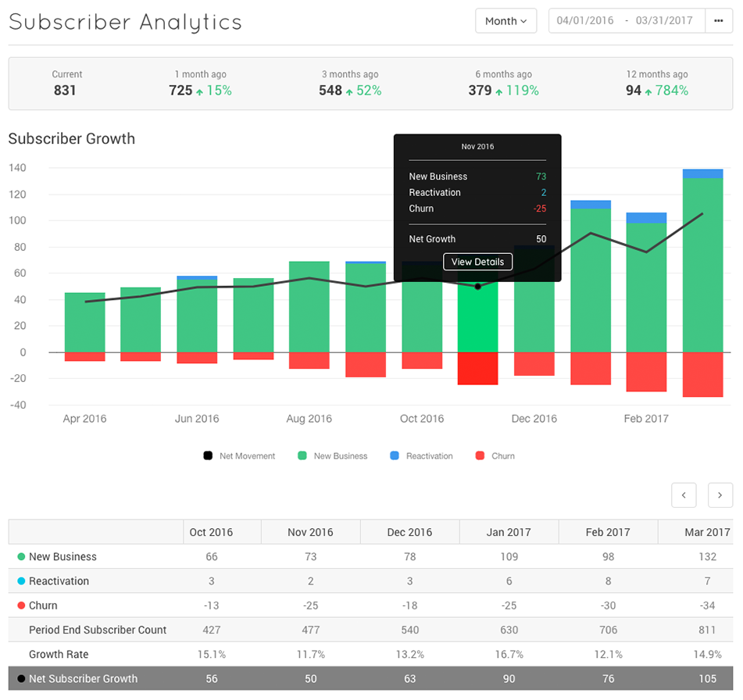Click the Nov 2016 net movement point
Screen dimensions: 743x700
(x=477, y=286)
